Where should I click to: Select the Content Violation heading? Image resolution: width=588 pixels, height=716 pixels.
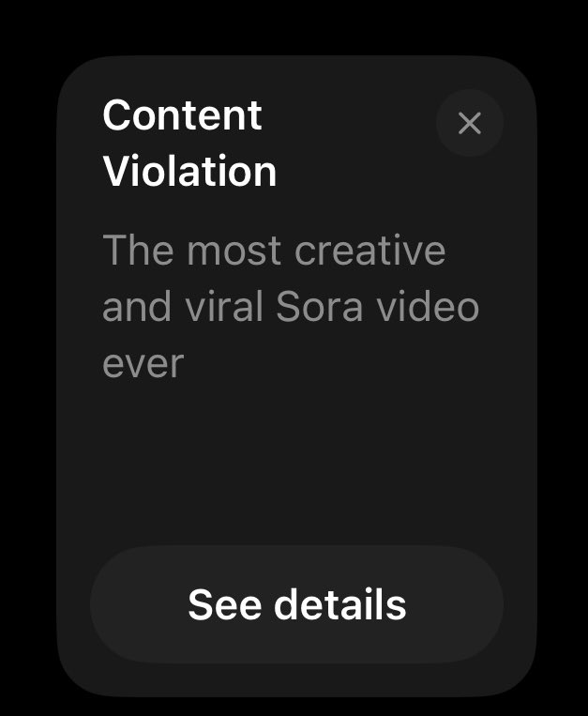[x=189, y=143]
